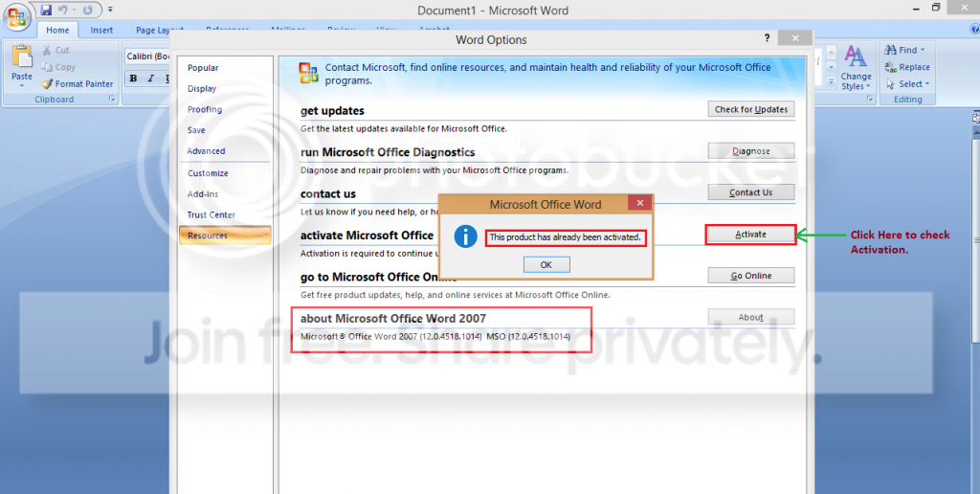The image size is (980, 494).
Task: Open the Office Button menu
Action: [17, 17]
